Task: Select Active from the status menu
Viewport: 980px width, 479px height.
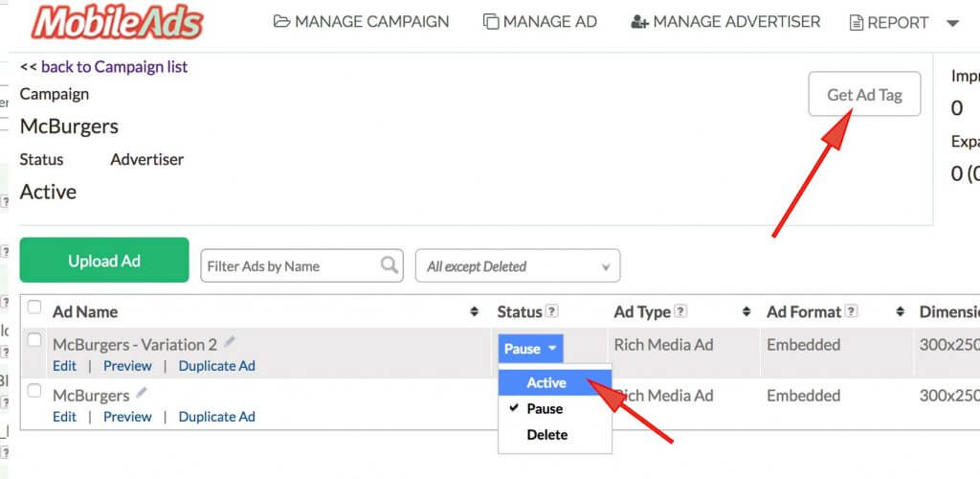Action: [546, 382]
